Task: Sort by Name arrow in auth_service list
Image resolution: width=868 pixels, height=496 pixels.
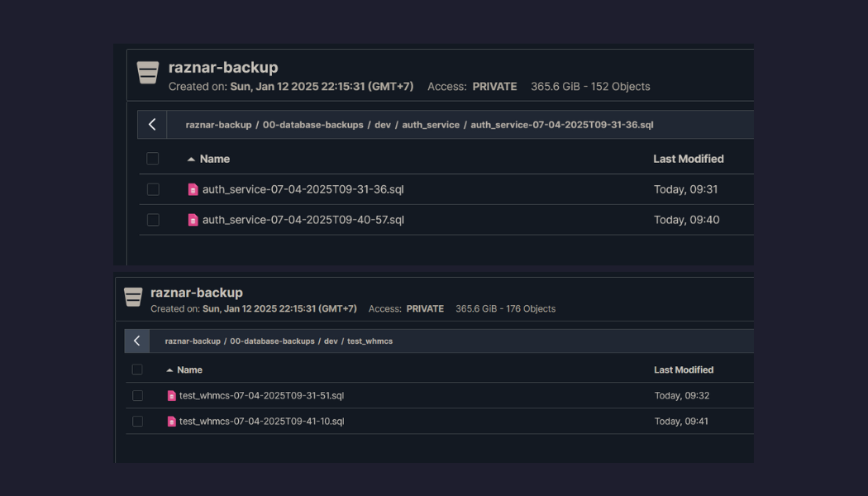Action: (x=191, y=159)
